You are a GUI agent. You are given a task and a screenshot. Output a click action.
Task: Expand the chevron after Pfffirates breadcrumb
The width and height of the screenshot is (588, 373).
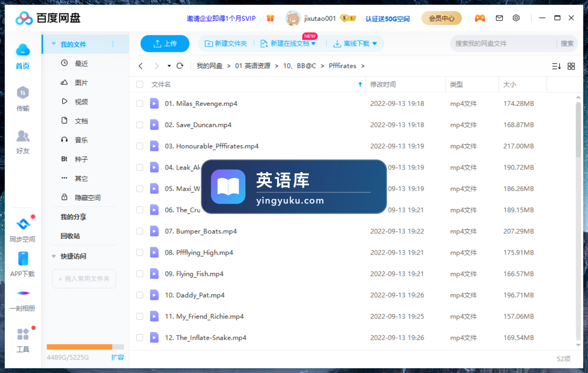363,66
